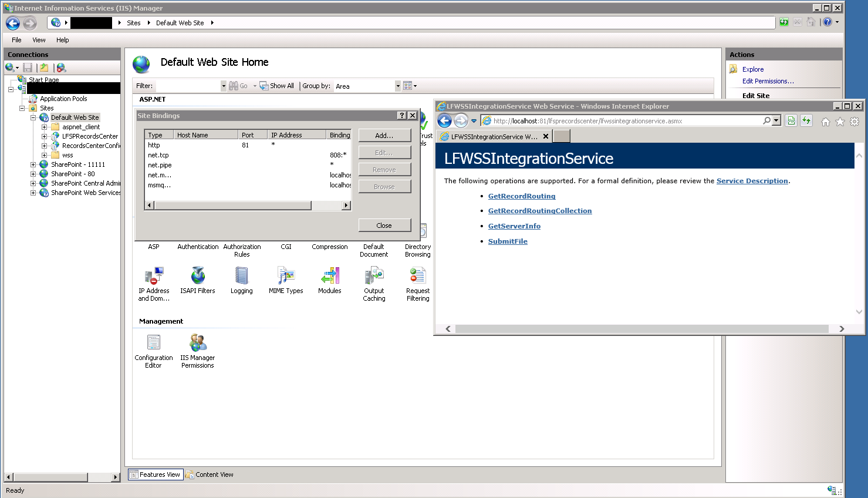Open the Filter dropdown arrow
Image resolution: width=868 pixels, height=498 pixels.
pos(224,86)
